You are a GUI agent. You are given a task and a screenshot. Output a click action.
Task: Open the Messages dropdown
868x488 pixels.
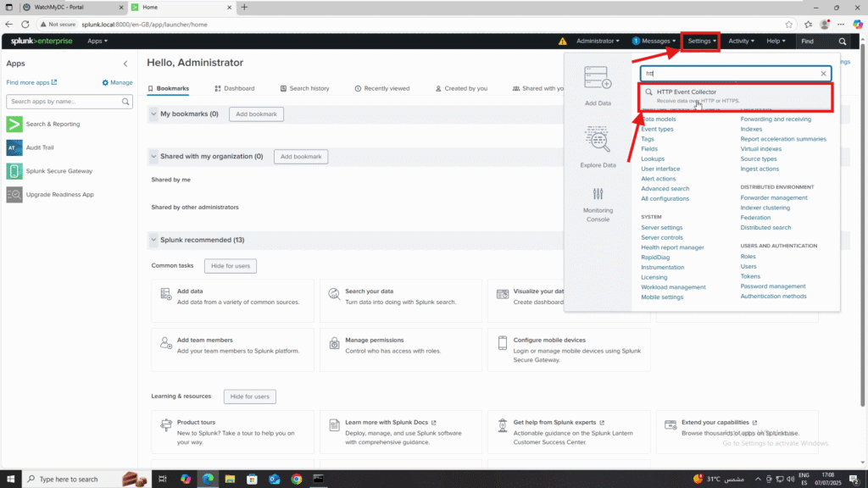654,41
